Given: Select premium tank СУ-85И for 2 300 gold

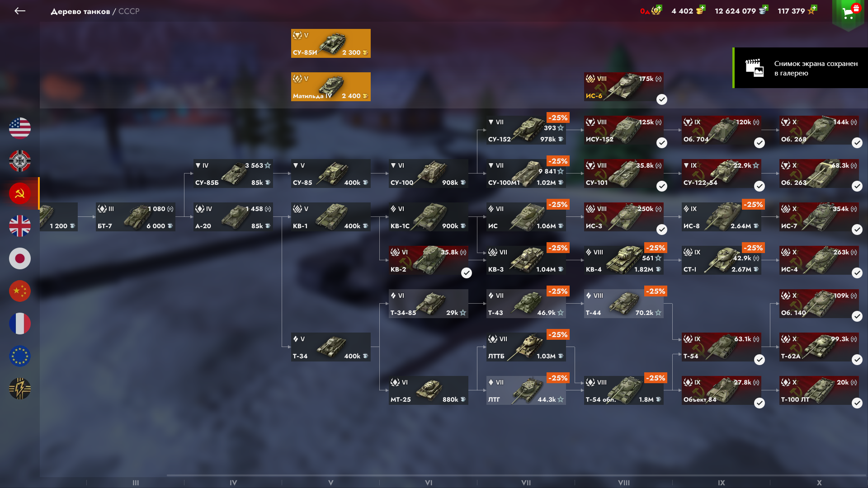Looking at the screenshot, I should (x=331, y=43).
